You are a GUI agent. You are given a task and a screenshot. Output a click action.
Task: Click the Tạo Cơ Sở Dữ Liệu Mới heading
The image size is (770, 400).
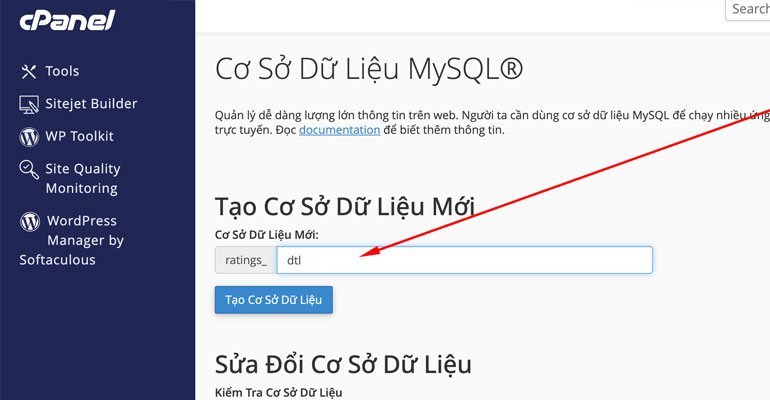click(x=345, y=206)
